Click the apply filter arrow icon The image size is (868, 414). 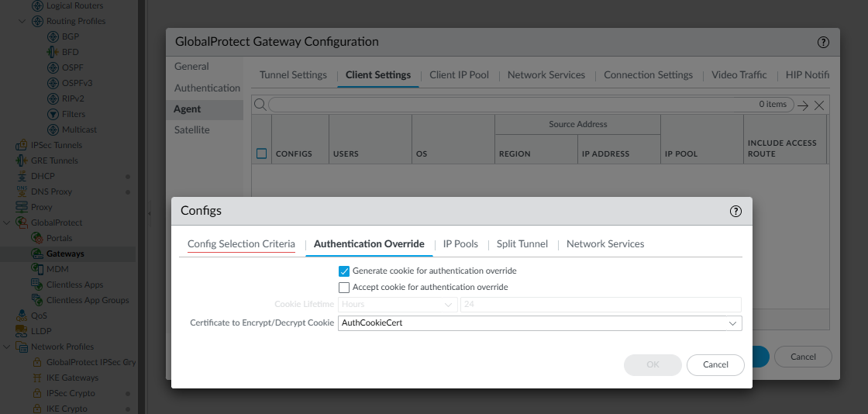pos(803,105)
